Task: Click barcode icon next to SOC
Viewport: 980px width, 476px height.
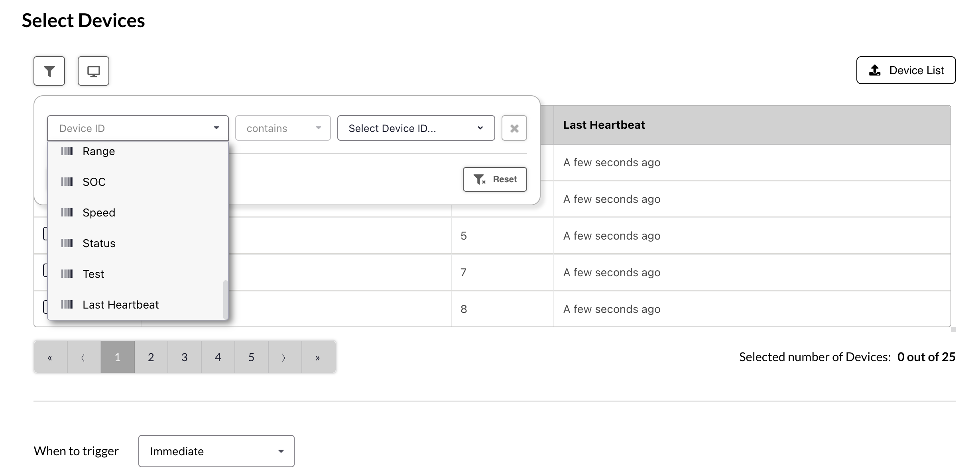Action: [67, 182]
